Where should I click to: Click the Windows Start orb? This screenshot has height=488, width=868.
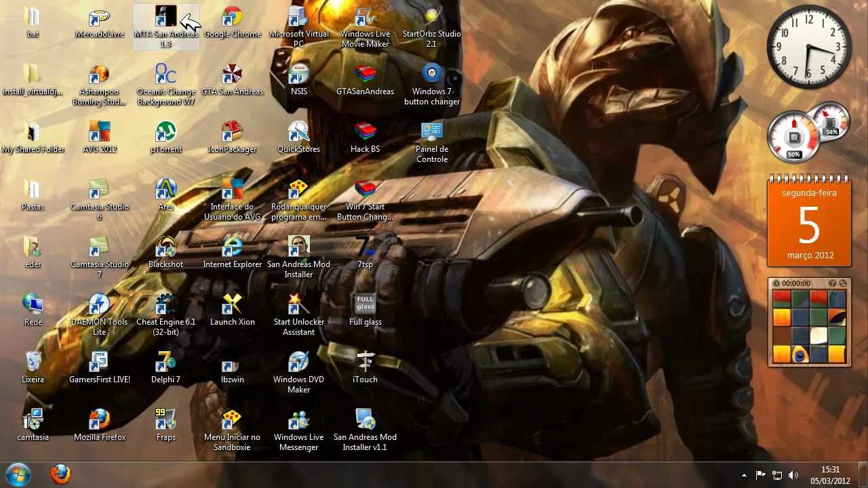(18, 474)
